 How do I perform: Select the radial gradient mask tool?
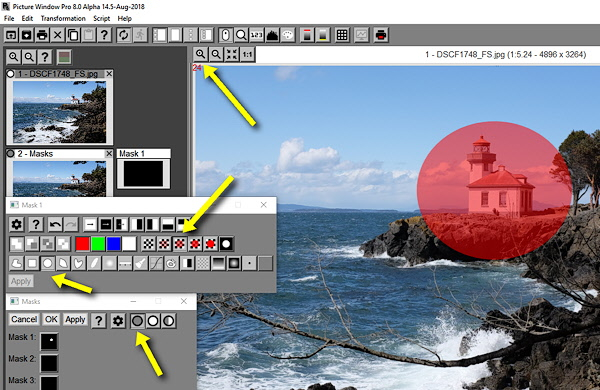pyautogui.click(x=234, y=263)
